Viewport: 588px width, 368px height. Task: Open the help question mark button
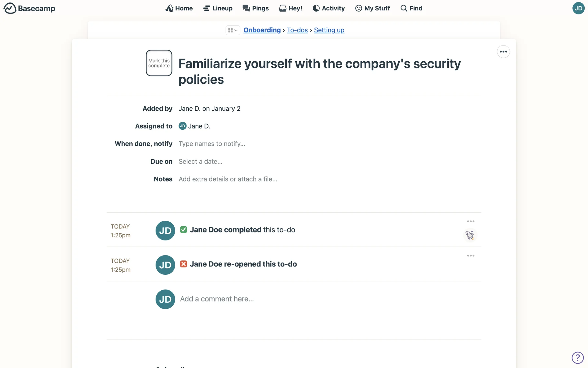pos(577,358)
